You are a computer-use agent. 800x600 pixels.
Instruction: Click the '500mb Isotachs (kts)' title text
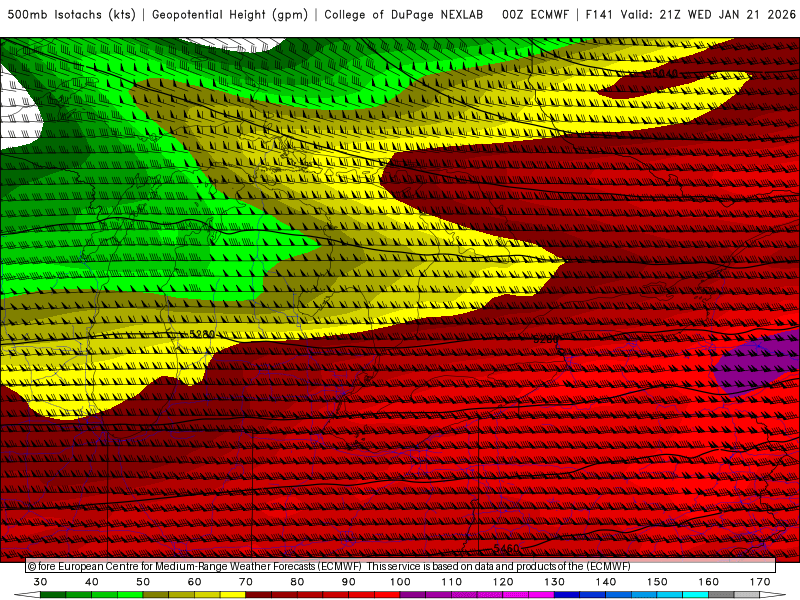(x=71, y=15)
